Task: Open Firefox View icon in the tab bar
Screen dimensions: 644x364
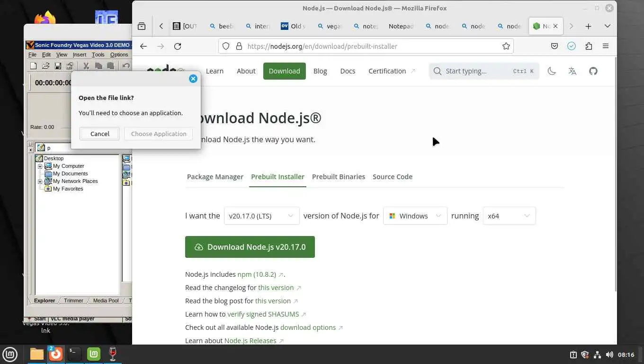Action: point(142,26)
